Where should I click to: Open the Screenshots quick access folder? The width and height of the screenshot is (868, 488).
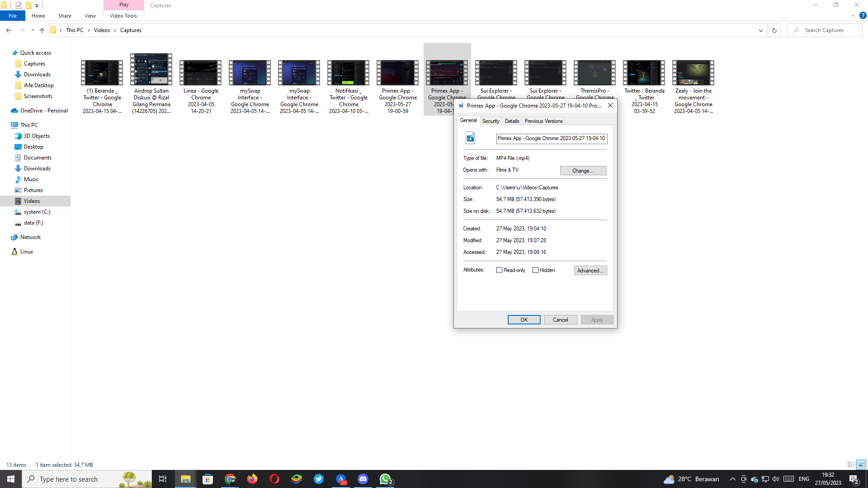pos(38,96)
